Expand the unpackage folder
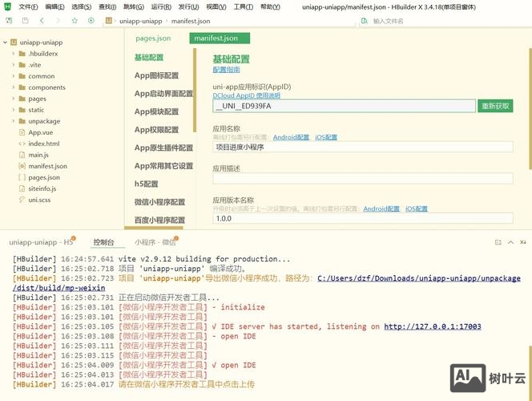The width and height of the screenshot is (532, 401). coord(14,121)
